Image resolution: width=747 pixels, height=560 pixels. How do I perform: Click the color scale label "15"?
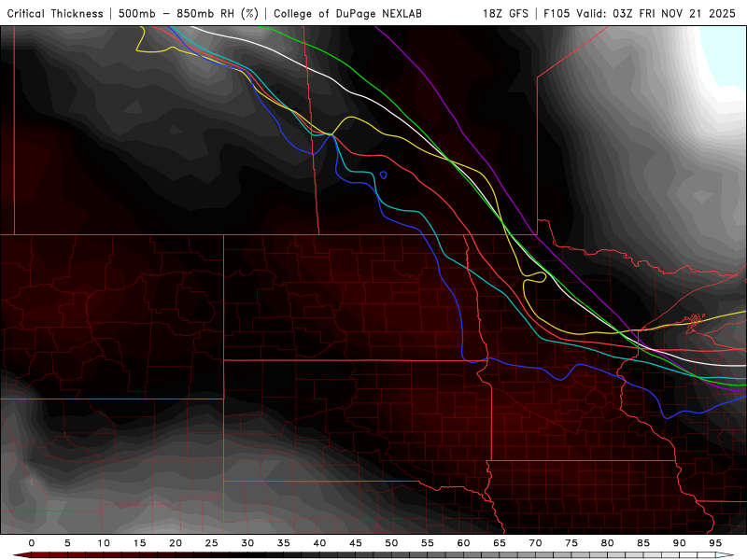pyautogui.click(x=139, y=543)
